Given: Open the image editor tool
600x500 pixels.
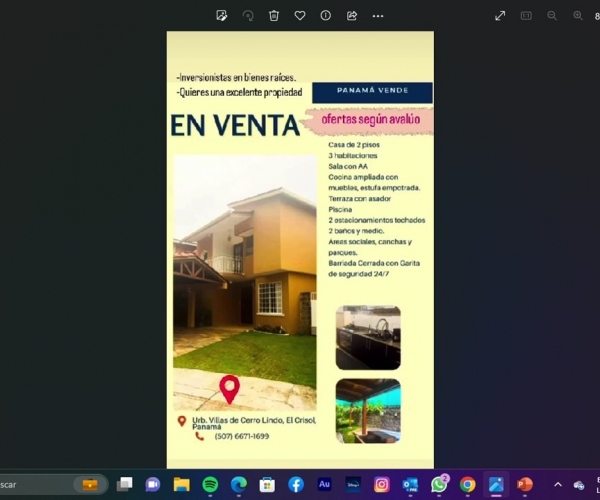Looking at the screenshot, I should click(222, 16).
